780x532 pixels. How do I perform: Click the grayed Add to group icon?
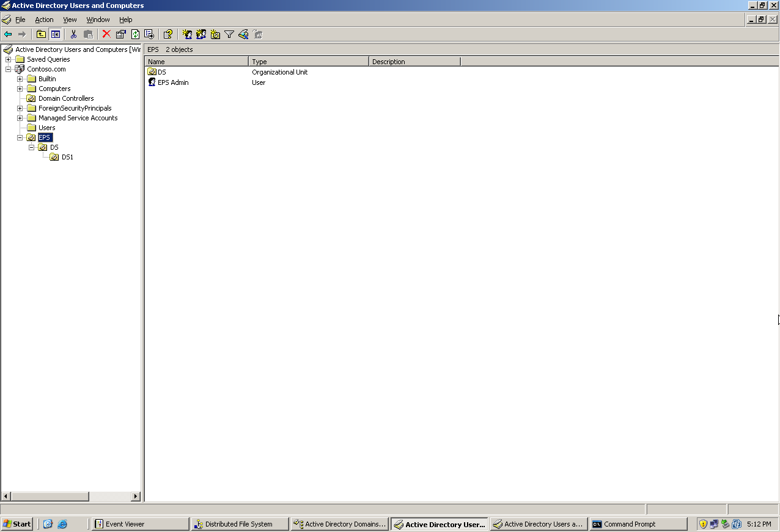[257, 34]
